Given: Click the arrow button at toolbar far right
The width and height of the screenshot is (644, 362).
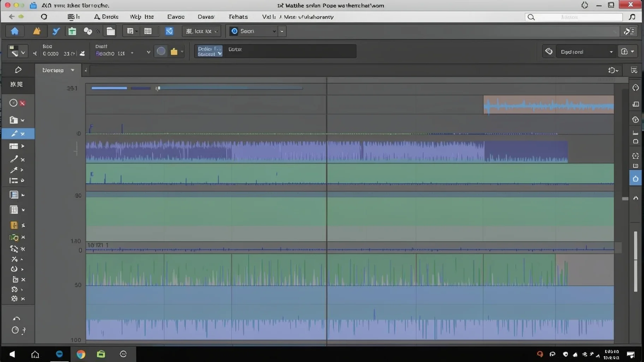Looking at the screenshot, I should [x=629, y=31].
